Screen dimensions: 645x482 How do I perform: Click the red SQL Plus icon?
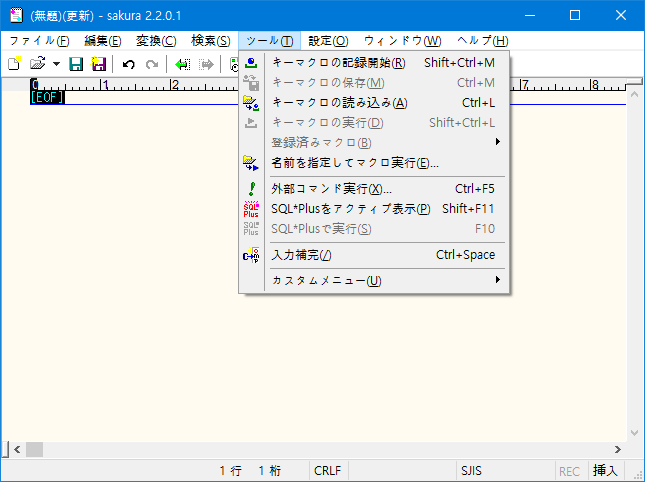[251, 209]
